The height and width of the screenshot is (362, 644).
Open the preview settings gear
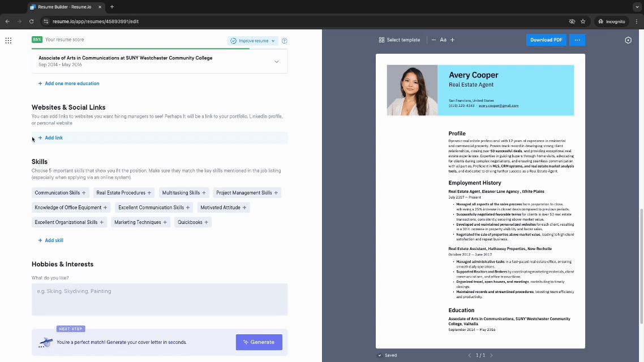tap(628, 40)
